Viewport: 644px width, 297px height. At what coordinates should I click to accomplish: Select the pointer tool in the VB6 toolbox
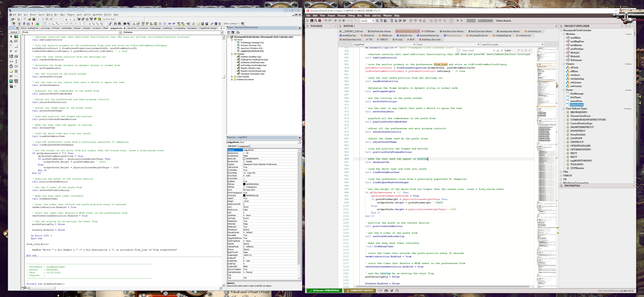click(x=11, y=37)
